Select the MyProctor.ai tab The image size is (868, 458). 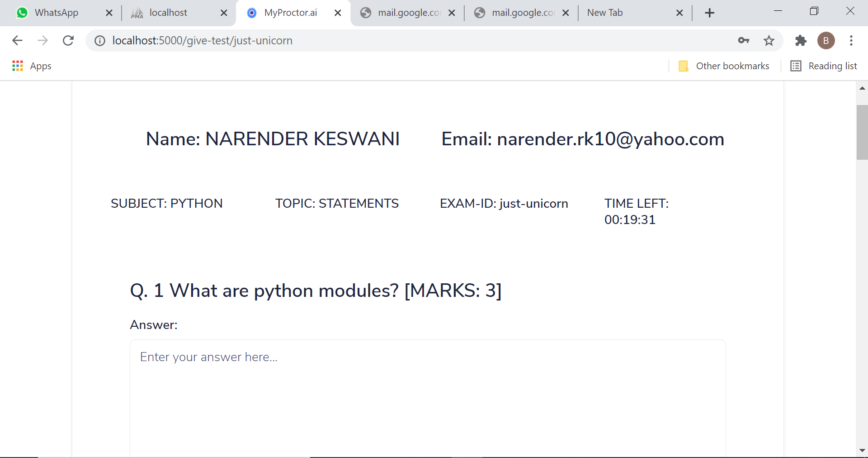(290, 13)
